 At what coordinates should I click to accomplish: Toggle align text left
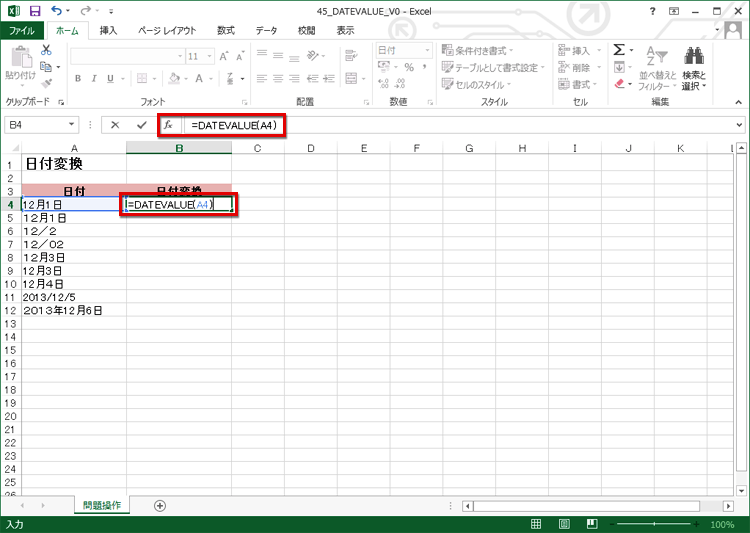pos(262,78)
